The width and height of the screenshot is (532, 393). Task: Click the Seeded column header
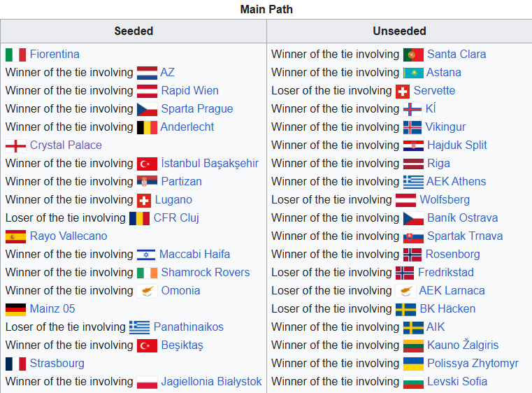pyautogui.click(x=134, y=31)
